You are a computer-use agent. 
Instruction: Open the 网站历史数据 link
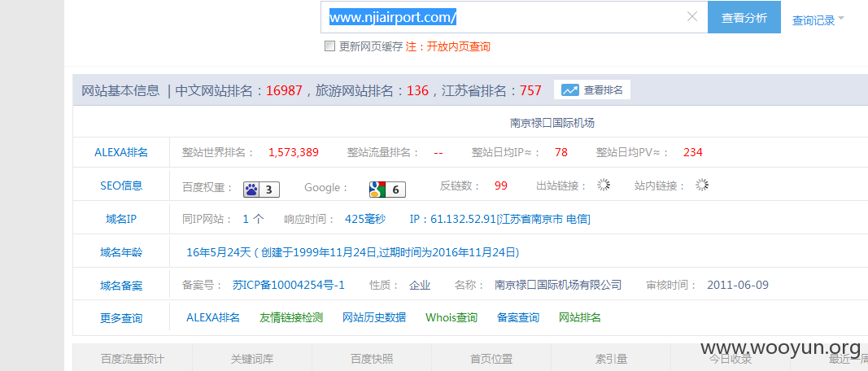click(374, 317)
